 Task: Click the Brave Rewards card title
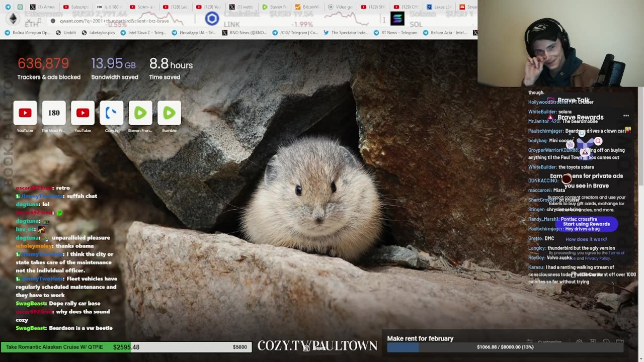click(x=580, y=117)
